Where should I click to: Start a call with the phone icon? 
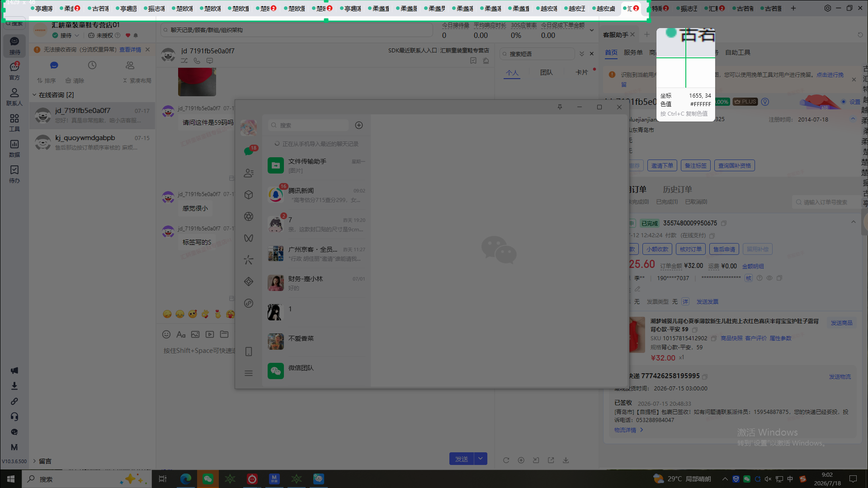197,61
